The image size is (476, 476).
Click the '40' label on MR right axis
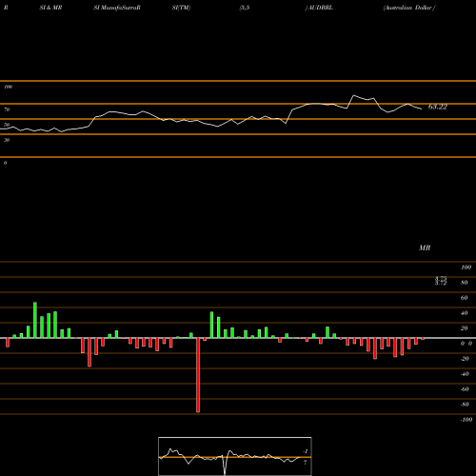pyautogui.click(x=465, y=313)
